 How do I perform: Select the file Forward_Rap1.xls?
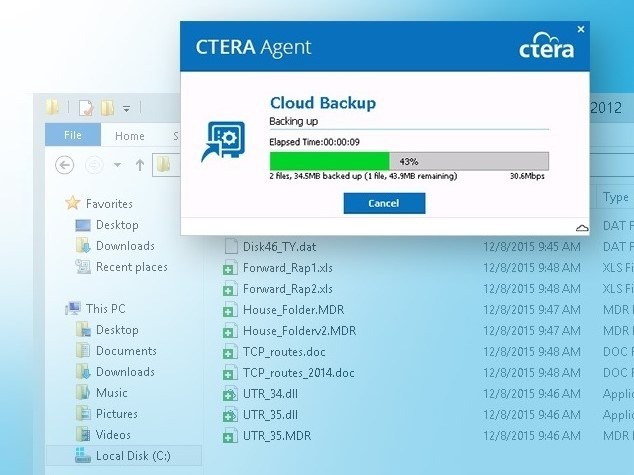point(287,268)
